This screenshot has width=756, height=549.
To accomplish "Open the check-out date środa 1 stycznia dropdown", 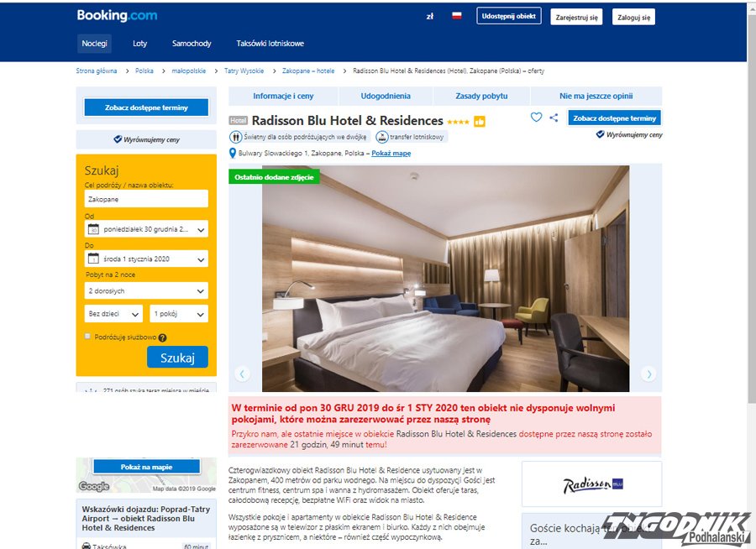I will coord(146,259).
